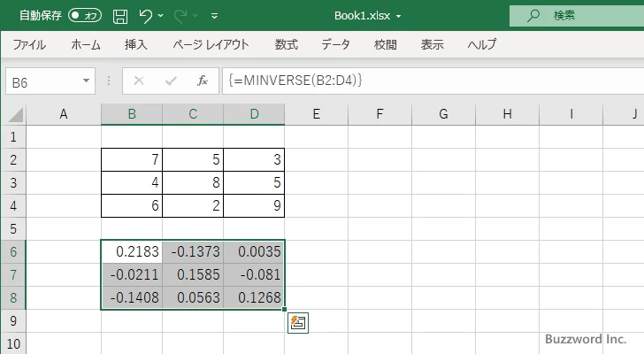Open the 数式 tab
Viewport: 644px width, 354px height.
(287, 44)
